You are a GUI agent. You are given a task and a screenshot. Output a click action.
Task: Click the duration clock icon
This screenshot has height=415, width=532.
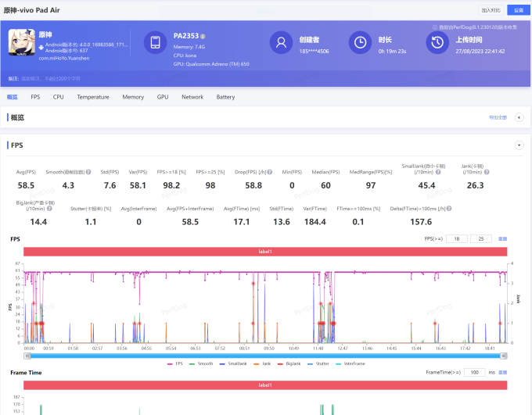point(360,42)
